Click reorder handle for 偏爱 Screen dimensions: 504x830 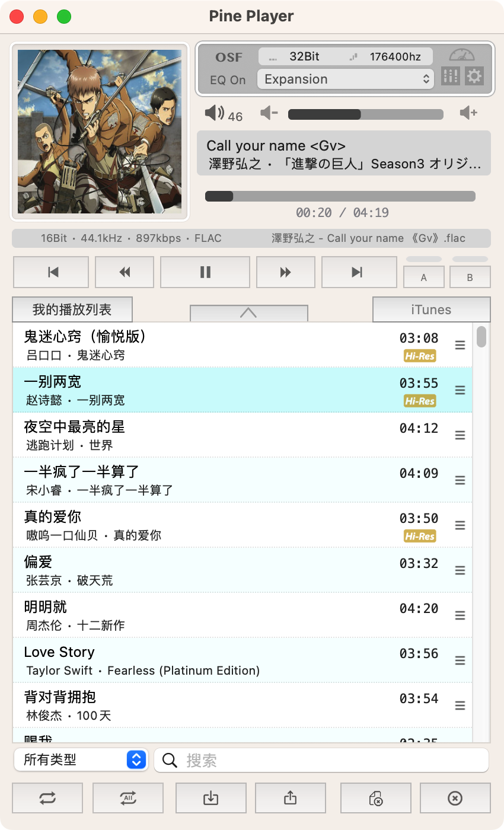pos(460,570)
